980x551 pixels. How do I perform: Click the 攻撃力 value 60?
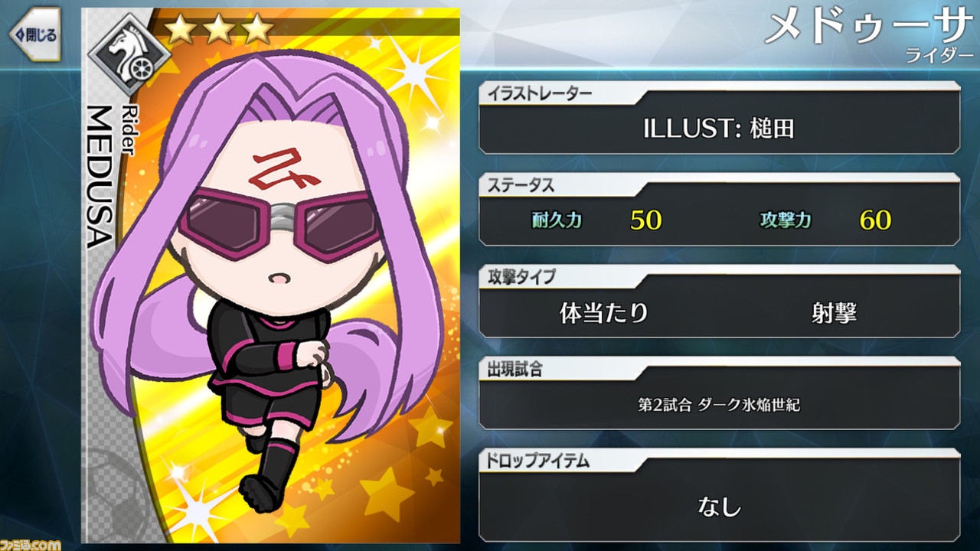(875, 220)
